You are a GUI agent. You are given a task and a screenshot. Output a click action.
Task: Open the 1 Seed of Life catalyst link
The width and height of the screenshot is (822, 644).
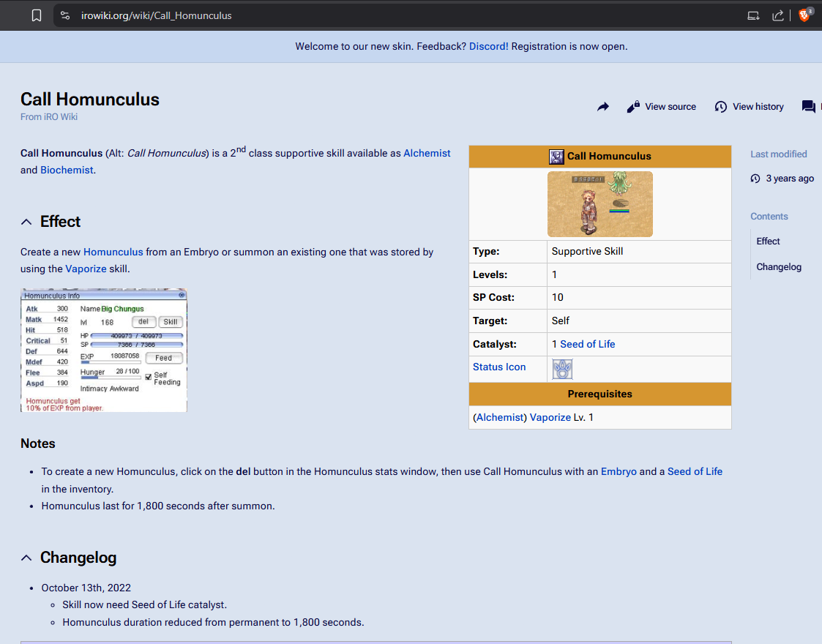(x=583, y=344)
